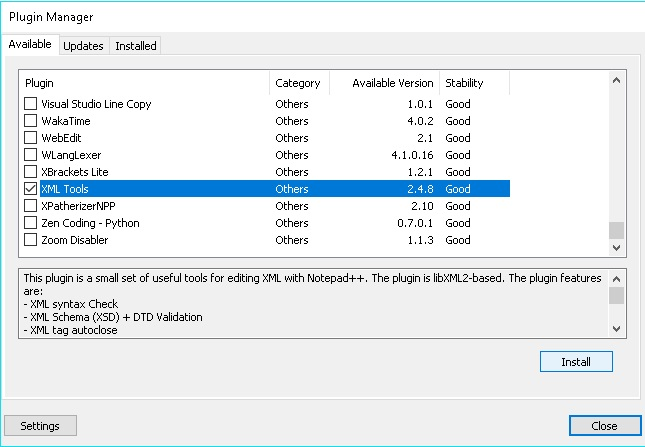This screenshot has width=645, height=447.
Task: Click the Install button
Action: (575, 361)
